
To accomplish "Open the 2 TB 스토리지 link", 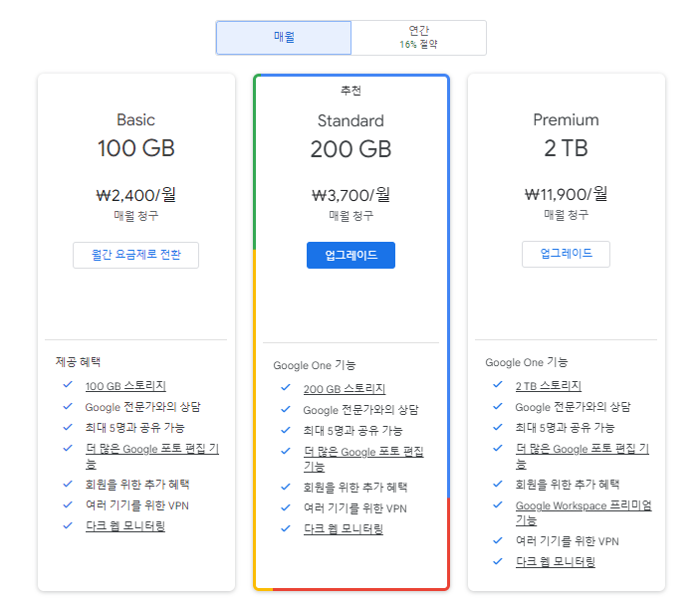I will tap(549, 386).
